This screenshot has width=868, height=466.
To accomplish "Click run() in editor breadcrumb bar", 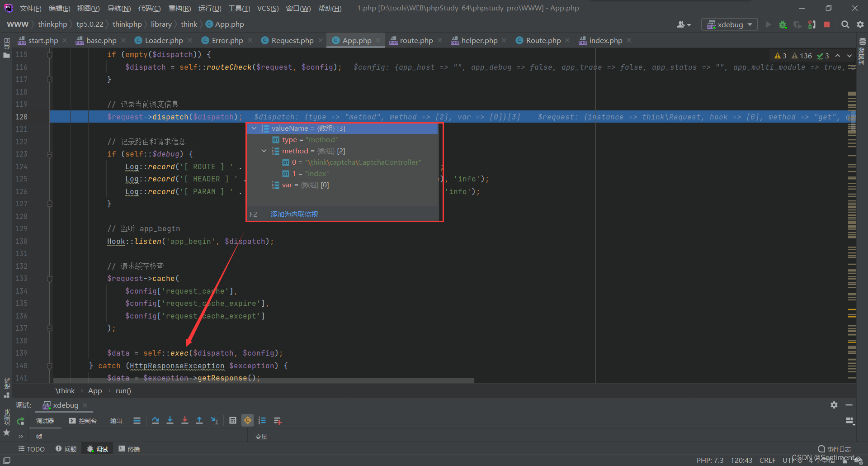I will click(x=123, y=391).
